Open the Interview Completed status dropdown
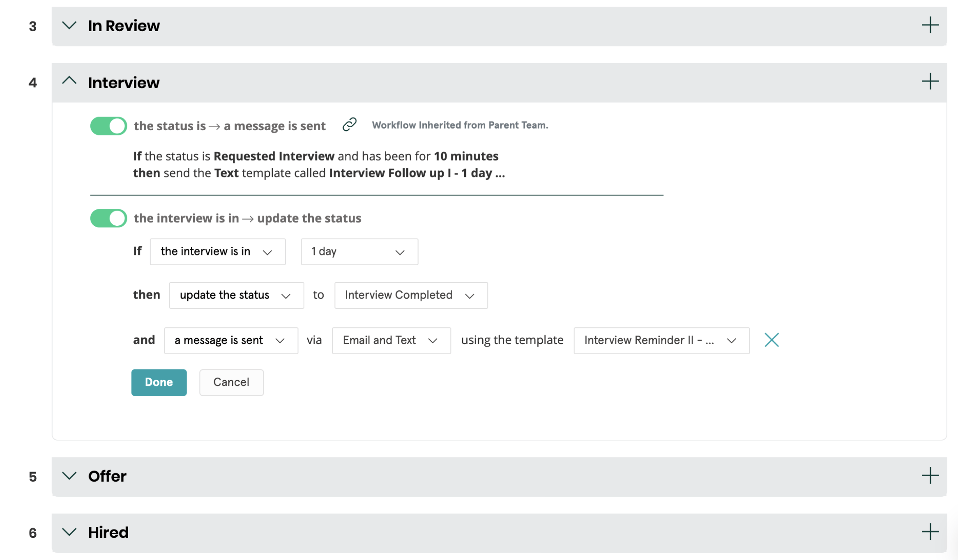 coord(410,295)
